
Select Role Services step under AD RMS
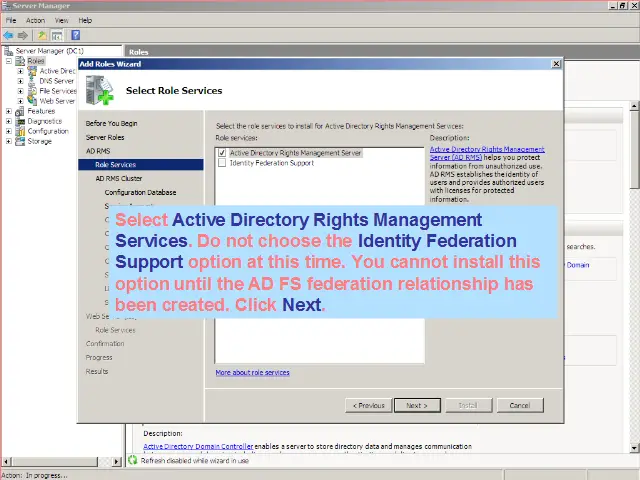coord(141,164)
